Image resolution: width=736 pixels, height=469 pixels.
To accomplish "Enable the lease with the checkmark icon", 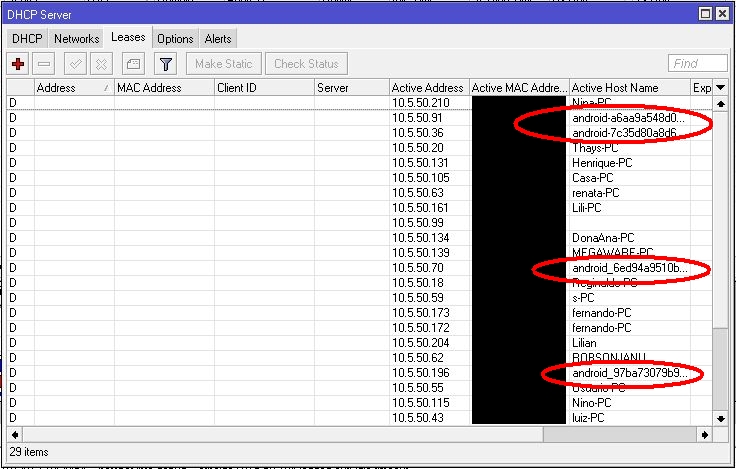I will click(x=75, y=64).
